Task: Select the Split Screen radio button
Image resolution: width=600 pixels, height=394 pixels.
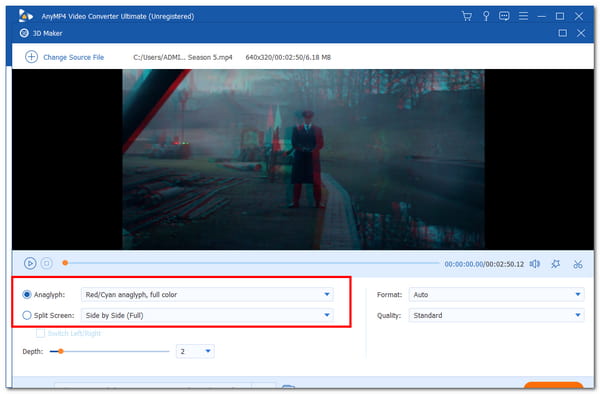Action: click(27, 315)
